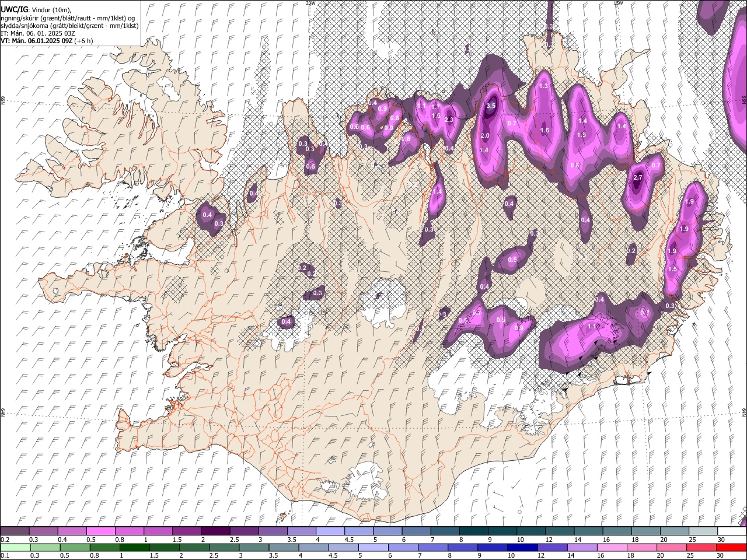Click the 15W longitude label at top edge
Image resolution: width=747 pixels, height=560 pixels.
[x=618, y=3]
